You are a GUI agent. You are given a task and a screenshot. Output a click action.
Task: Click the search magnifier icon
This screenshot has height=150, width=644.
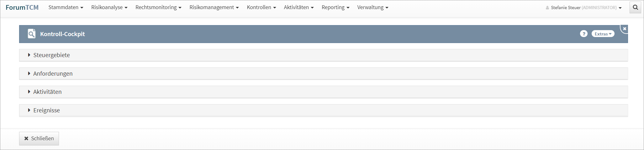coord(635,8)
